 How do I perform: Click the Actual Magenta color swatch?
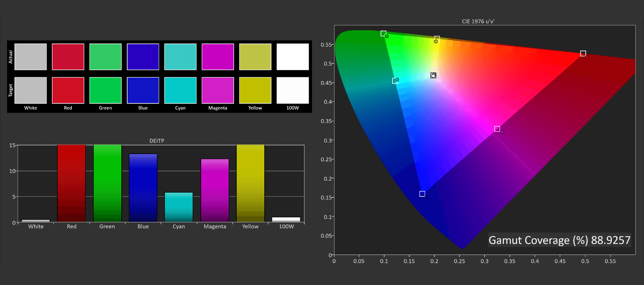pos(218,57)
